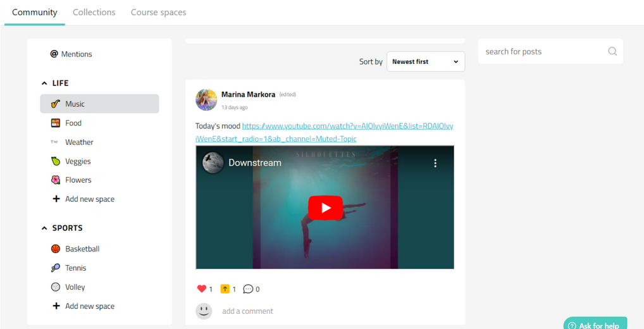Open the Ask for help button
The width and height of the screenshot is (644, 329).
point(595,323)
